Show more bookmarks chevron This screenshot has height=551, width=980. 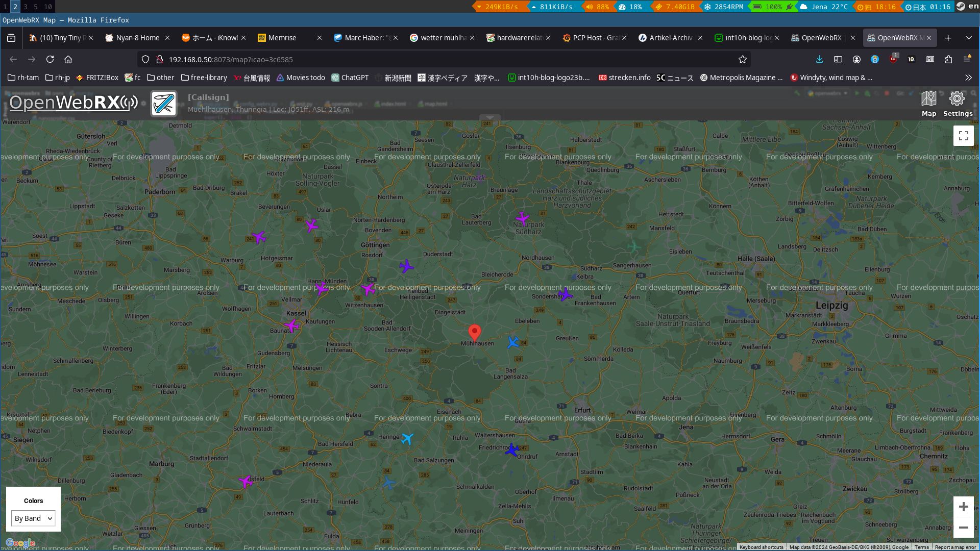click(x=968, y=78)
